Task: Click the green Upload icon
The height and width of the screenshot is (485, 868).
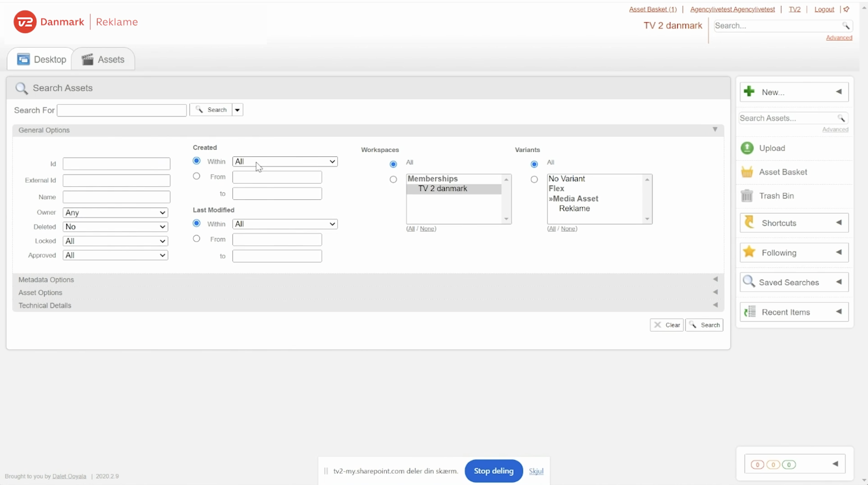Action: (x=747, y=148)
